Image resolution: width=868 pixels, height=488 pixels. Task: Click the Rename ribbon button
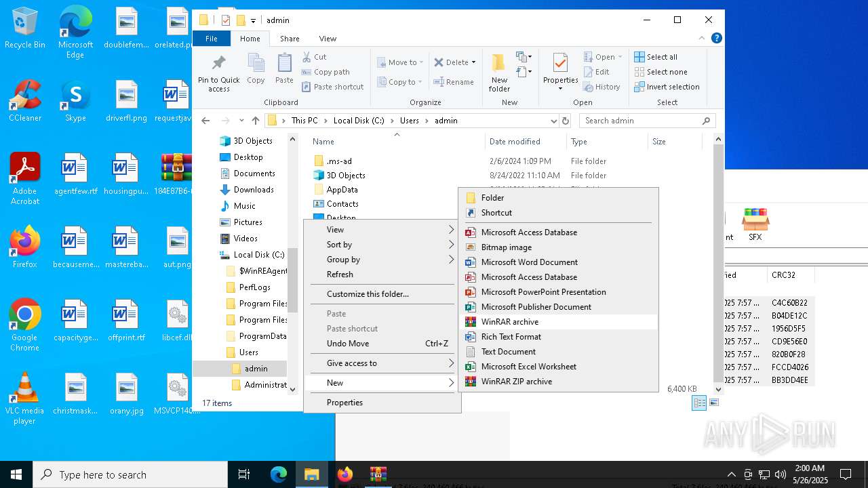[x=454, y=82]
